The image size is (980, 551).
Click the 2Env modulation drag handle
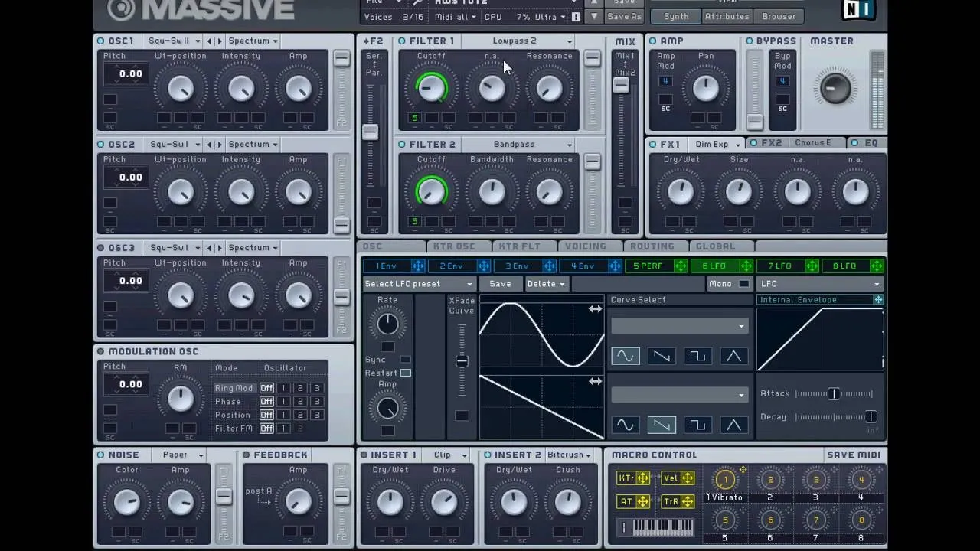pos(484,266)
